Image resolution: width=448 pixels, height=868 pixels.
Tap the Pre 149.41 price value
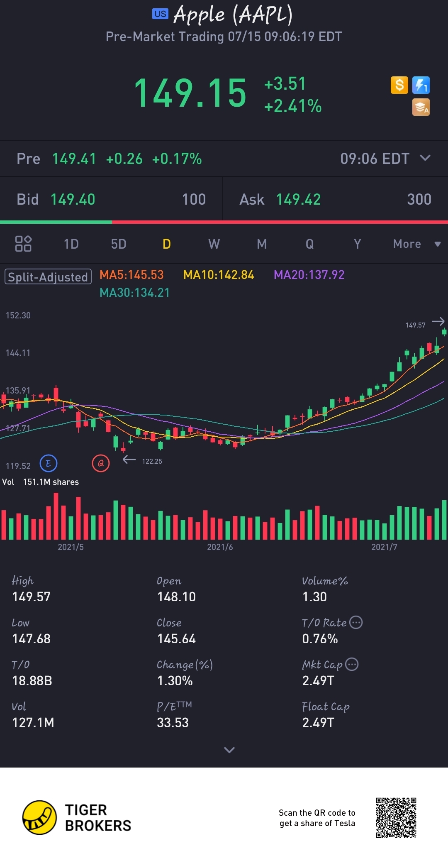[x=74, y=159]
